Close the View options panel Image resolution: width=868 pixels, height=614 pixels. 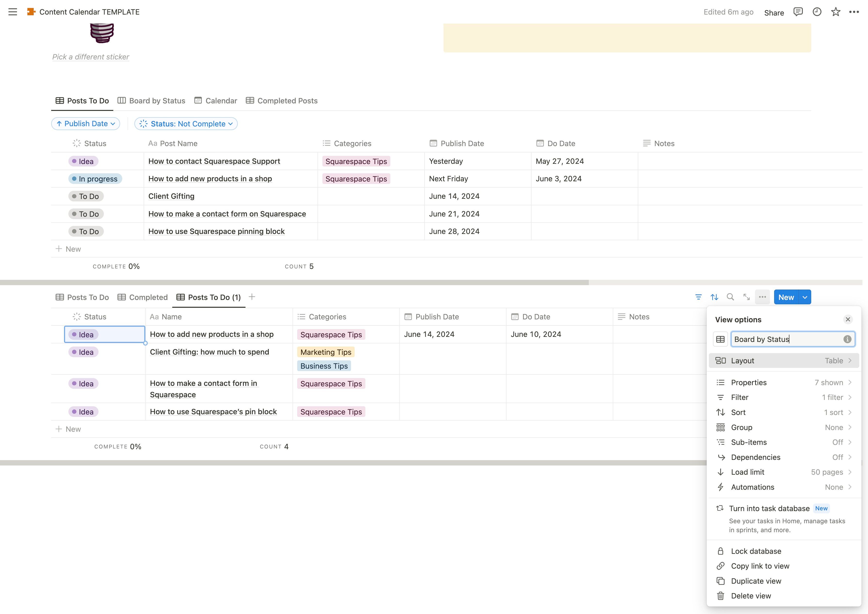(x=848, y=320)
